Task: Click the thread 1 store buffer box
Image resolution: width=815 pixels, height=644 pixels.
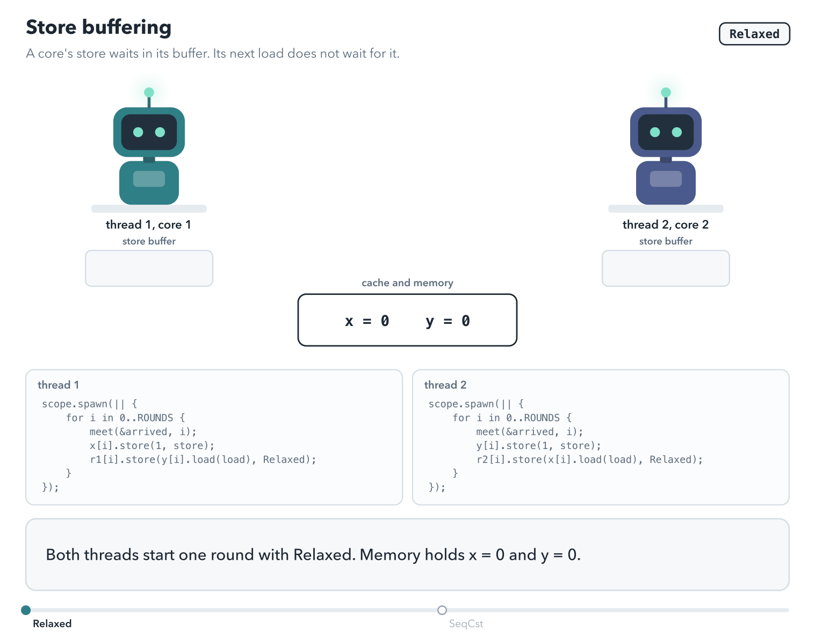Action: [149, 268]
